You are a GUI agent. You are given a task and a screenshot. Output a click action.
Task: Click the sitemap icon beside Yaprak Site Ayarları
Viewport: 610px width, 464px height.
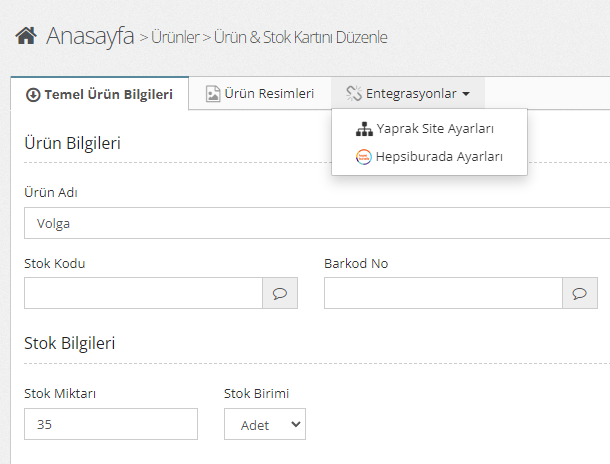click(x=364, y=129)
